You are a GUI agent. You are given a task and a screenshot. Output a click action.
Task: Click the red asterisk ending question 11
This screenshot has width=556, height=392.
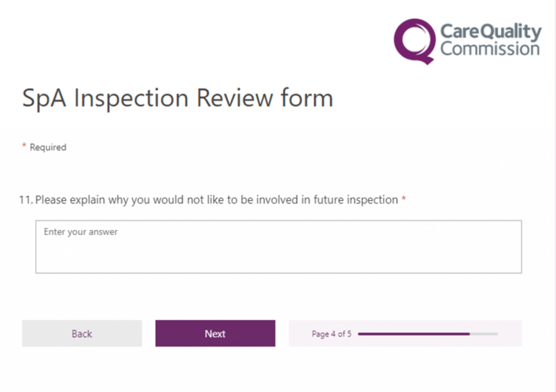tap(404, 200)
